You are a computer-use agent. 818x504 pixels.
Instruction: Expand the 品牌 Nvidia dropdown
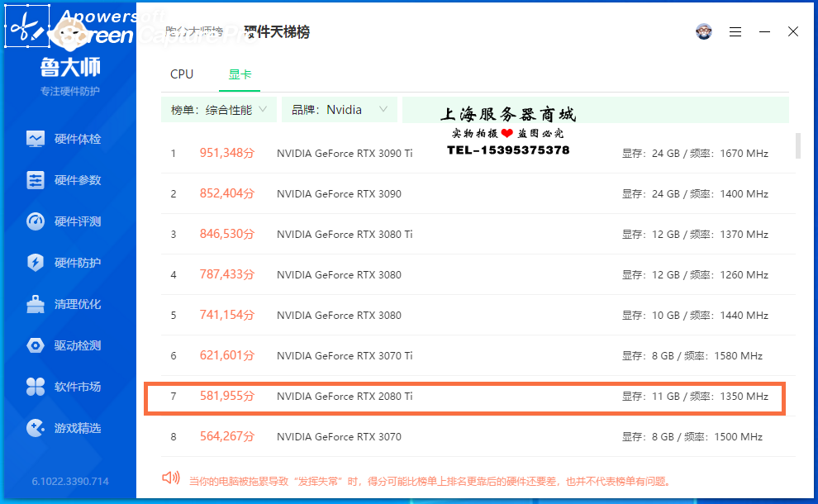pos(339,110)
